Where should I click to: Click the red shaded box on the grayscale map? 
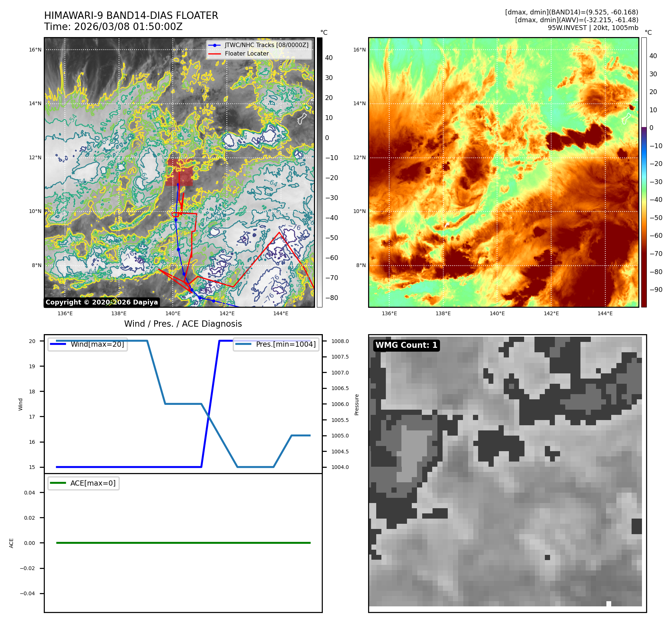(x=179, y=173)
